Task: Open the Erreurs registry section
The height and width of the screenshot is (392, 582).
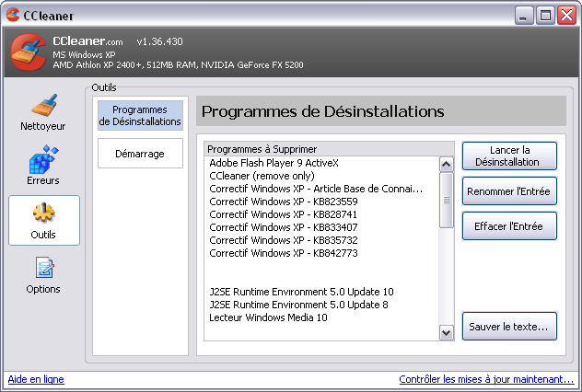Action: (x=43, y=166)
